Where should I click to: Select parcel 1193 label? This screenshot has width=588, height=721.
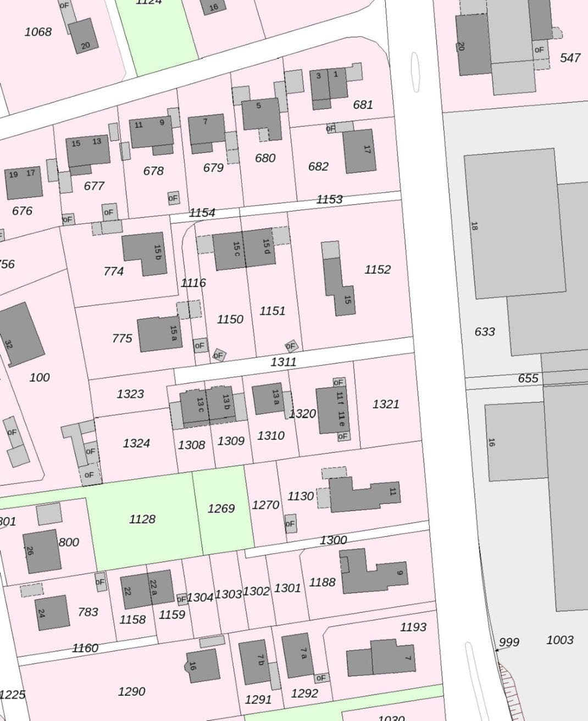[413, 627]
